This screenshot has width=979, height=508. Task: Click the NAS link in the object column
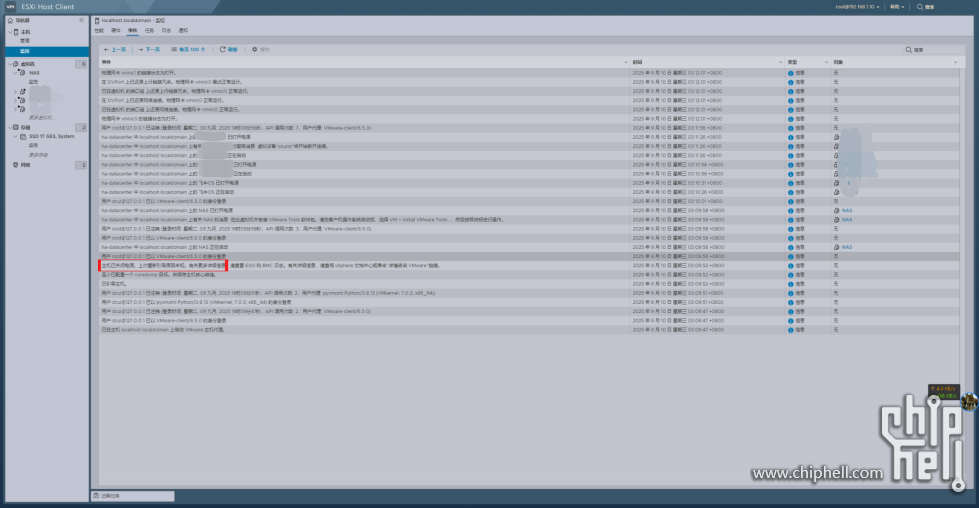[845, 211]
